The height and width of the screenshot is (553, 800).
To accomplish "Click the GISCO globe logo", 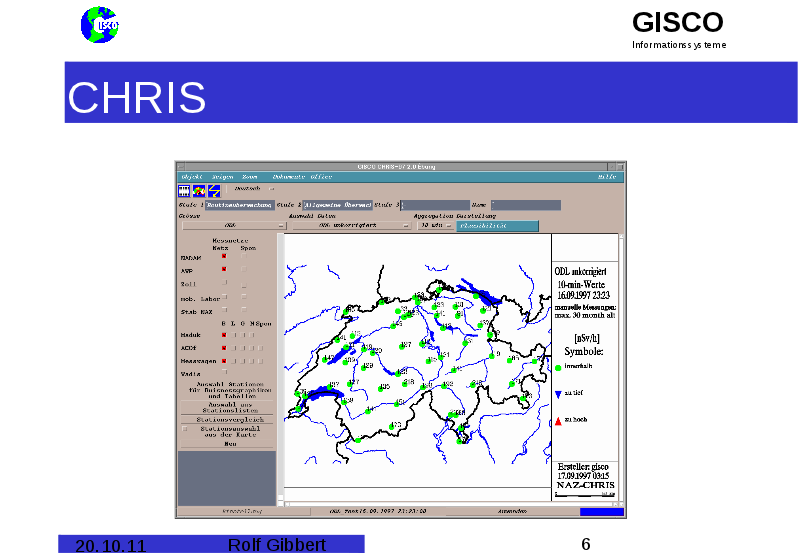I will click(99, 25).
